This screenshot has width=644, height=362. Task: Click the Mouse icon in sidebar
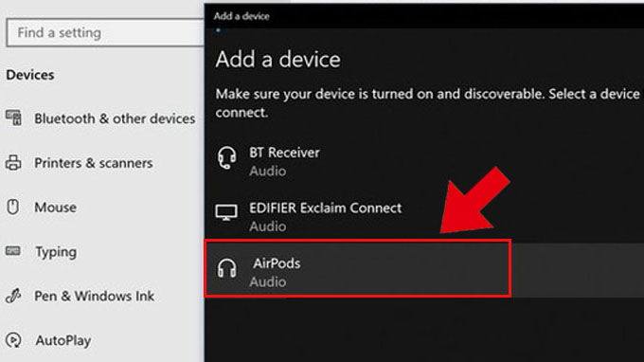click(x=12, y=207)
